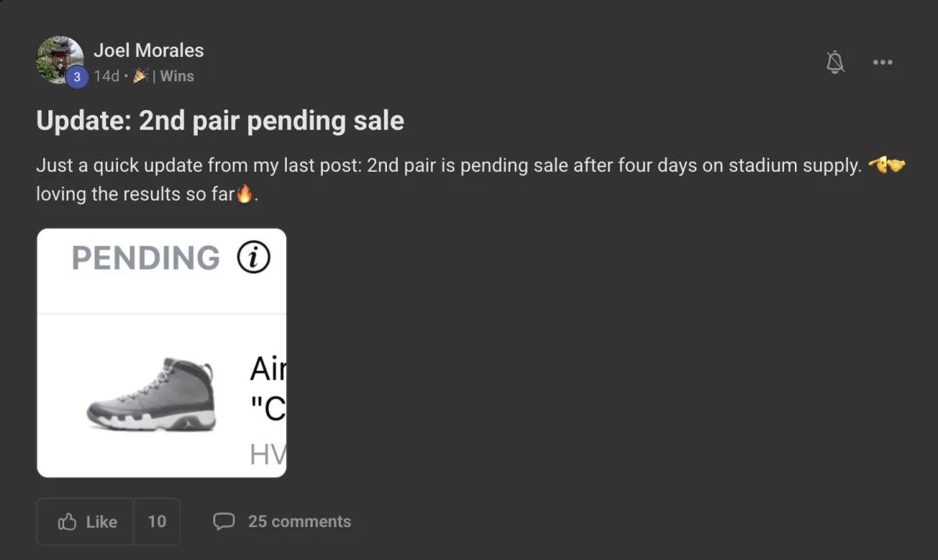This screenshot has height=560, width=938.
Task: Click the fire emoji in the post text
Action: [245, 194]
